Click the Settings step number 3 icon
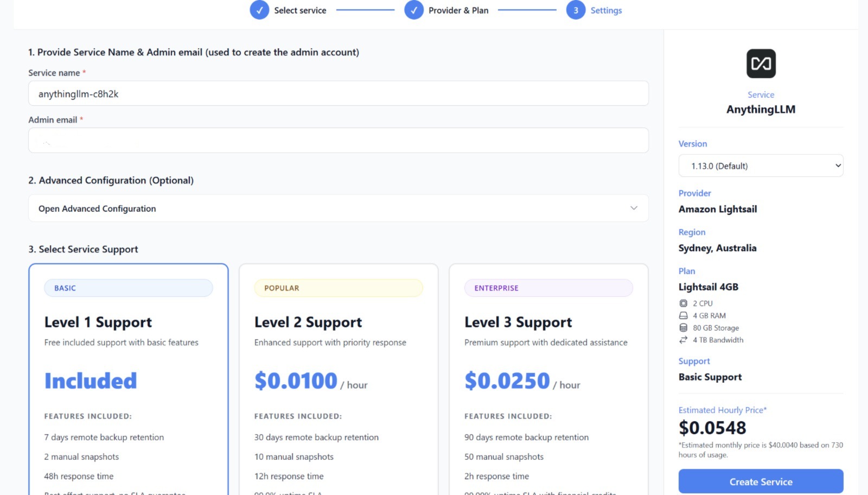The width and height of the screenshot is (868, 495). tap(576, 10)
